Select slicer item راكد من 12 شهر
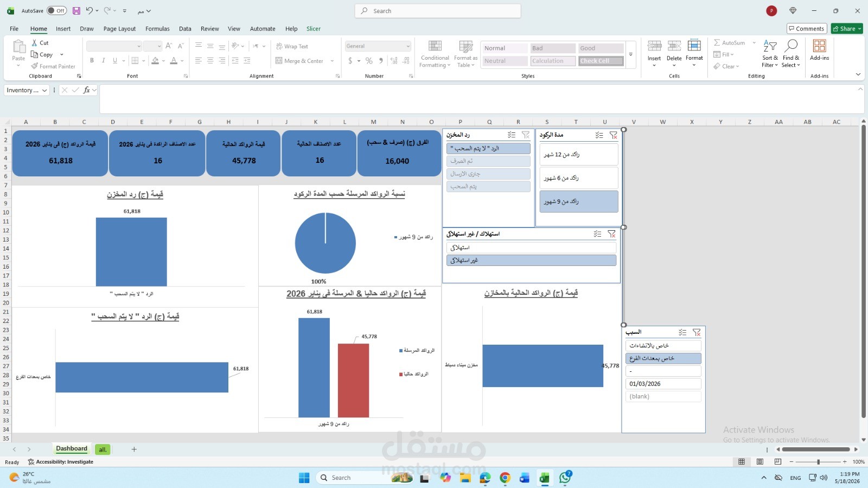Image resolution: width=868 pixels, height=488 pixels. pyautogui.click(x=579, y=155)
